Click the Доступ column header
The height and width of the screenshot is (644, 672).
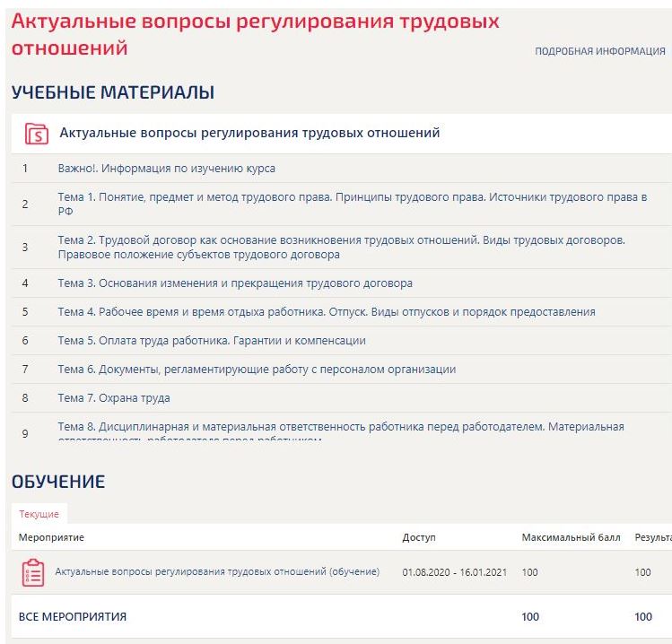(418, 538)
